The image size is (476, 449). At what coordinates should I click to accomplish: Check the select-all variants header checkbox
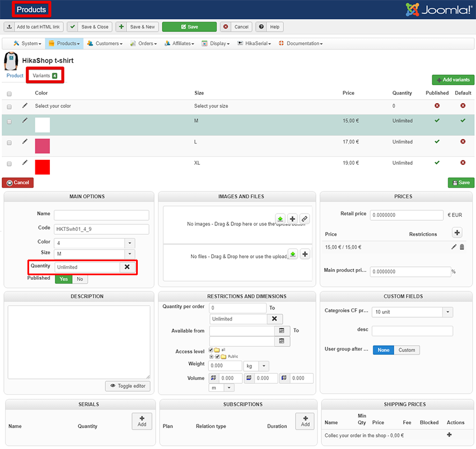(x=9, y=94)
